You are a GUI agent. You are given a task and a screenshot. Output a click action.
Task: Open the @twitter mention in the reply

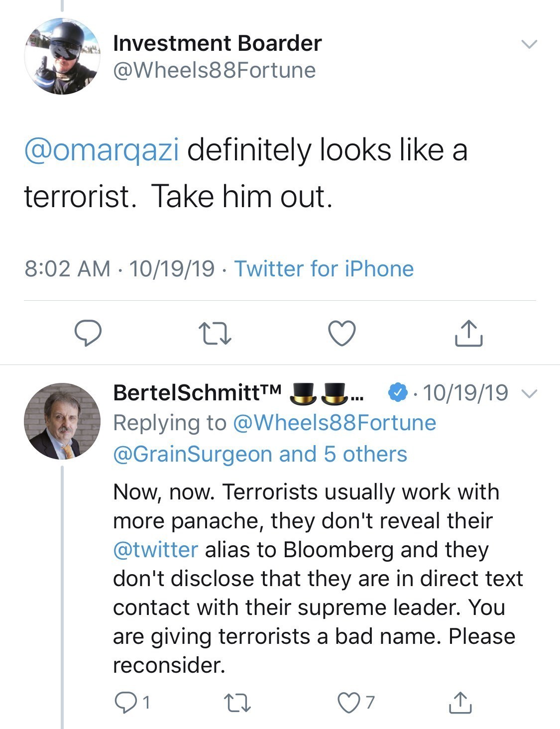coord(155,550)
